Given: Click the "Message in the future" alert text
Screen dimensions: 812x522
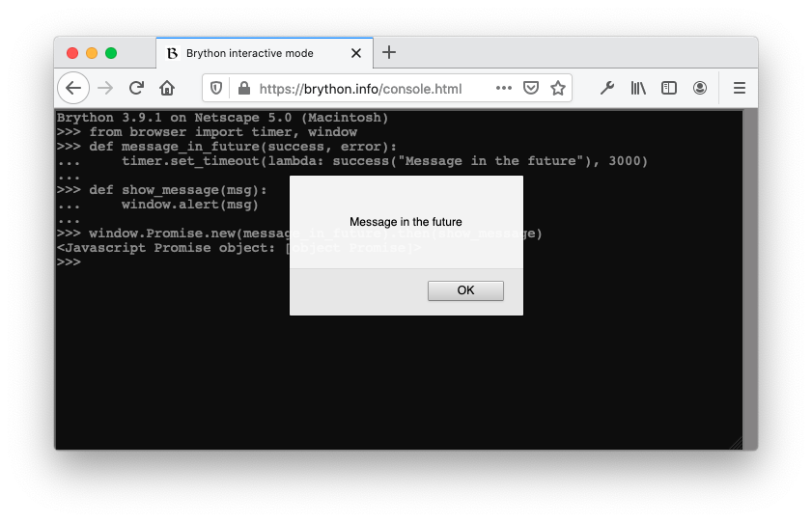Looking at the screenshot, I should (x=406, y=222).
